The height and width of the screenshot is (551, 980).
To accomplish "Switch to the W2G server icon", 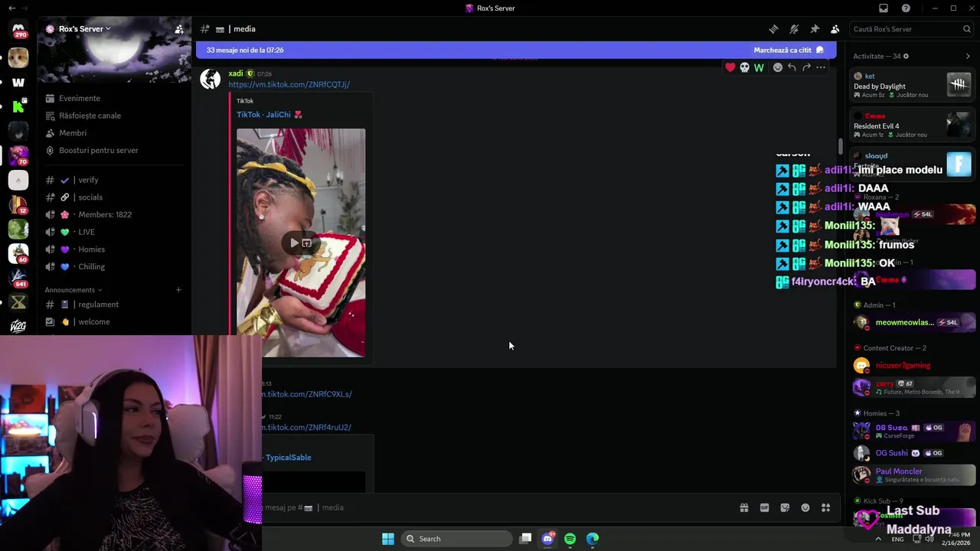I will (18, 327).
